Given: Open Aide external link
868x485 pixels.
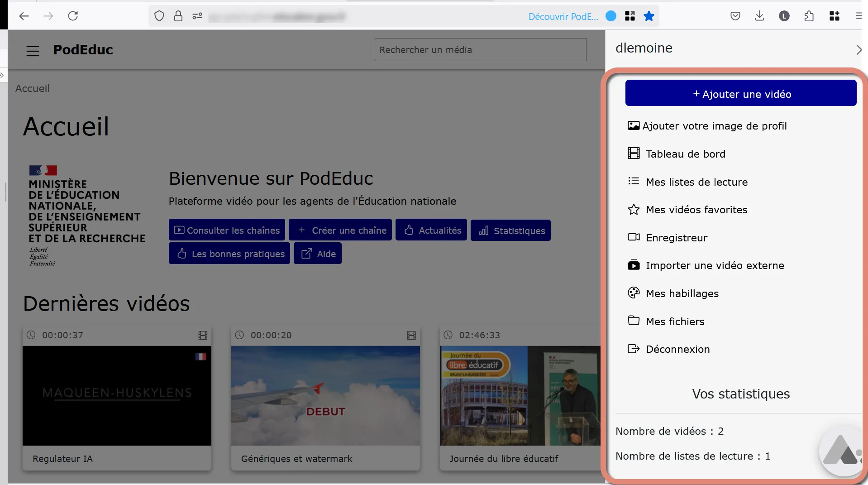Looking at the screenshot, I should 318,254.
